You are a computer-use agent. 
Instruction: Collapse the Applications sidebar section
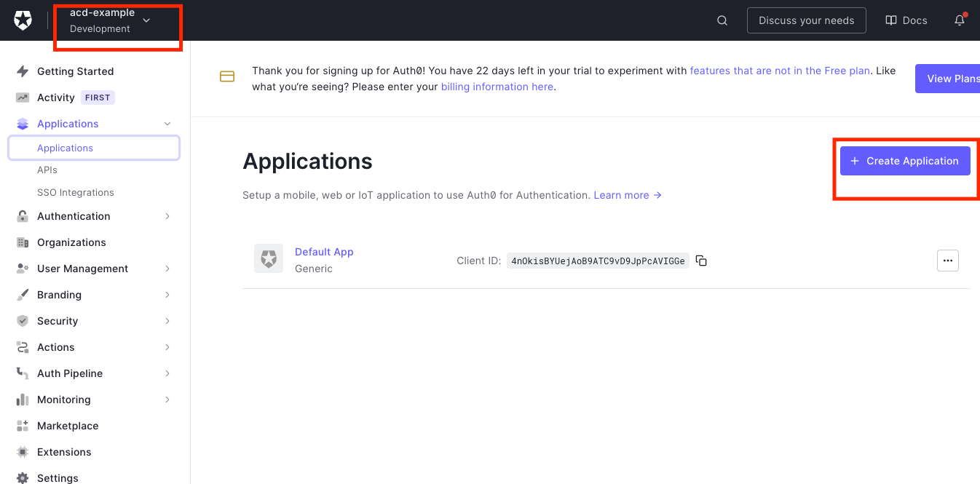tap(167, 124)
